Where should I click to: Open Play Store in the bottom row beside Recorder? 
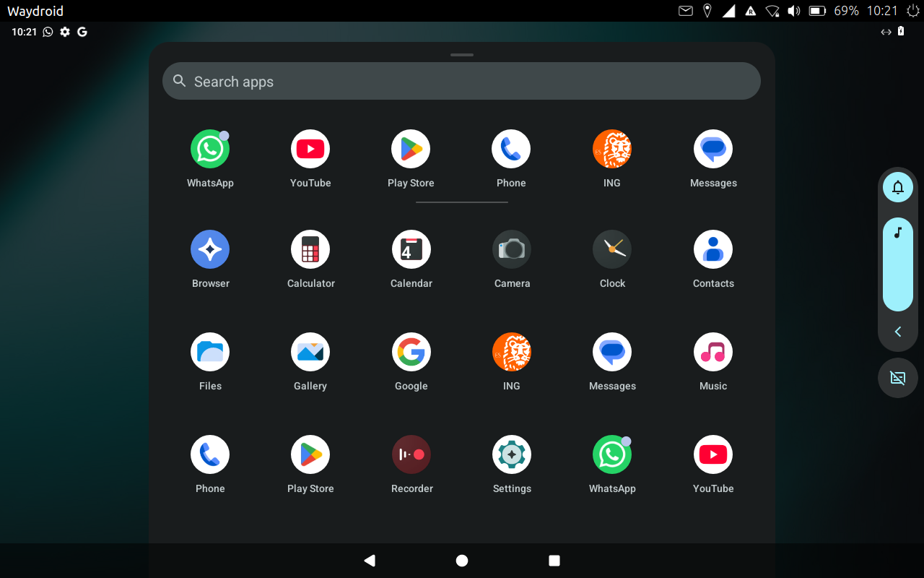(310, 455)
